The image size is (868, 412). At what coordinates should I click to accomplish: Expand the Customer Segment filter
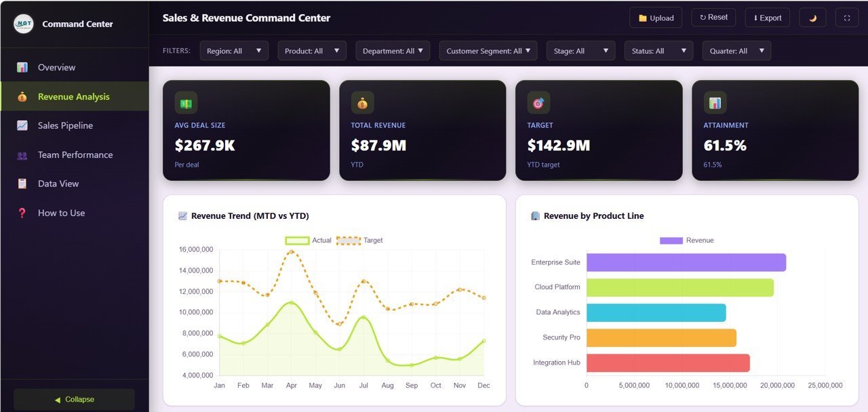tap(488, 50)
